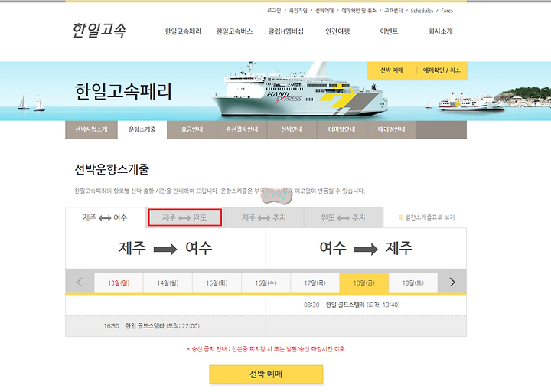
Task: Switch to the 선박안내 tab
Action: point(292,129)
